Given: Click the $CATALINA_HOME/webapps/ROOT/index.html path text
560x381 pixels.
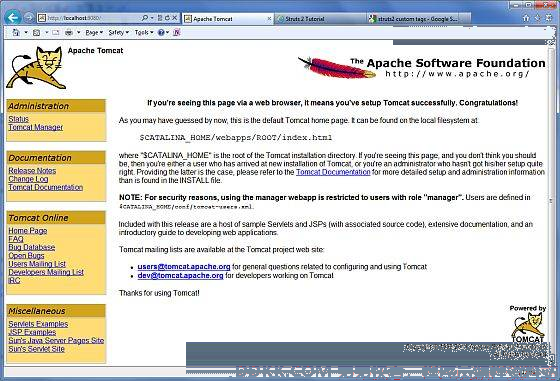Looking at the screenshot, I should coord(236,137).
